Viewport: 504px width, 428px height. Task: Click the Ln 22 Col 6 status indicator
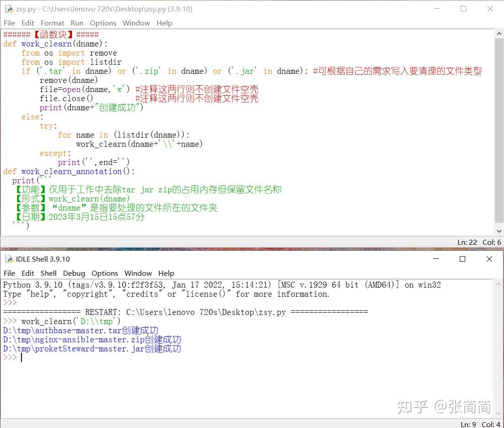point(477,242)
